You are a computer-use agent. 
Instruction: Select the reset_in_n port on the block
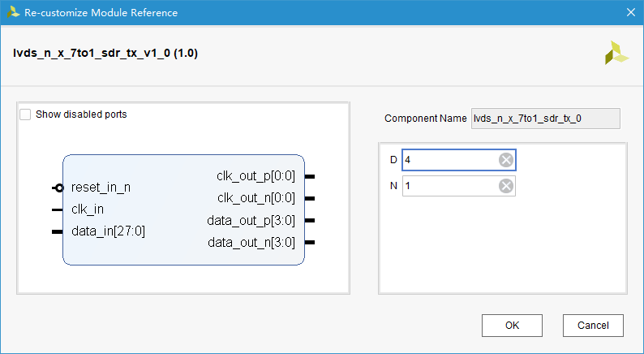tap(101, 188)
